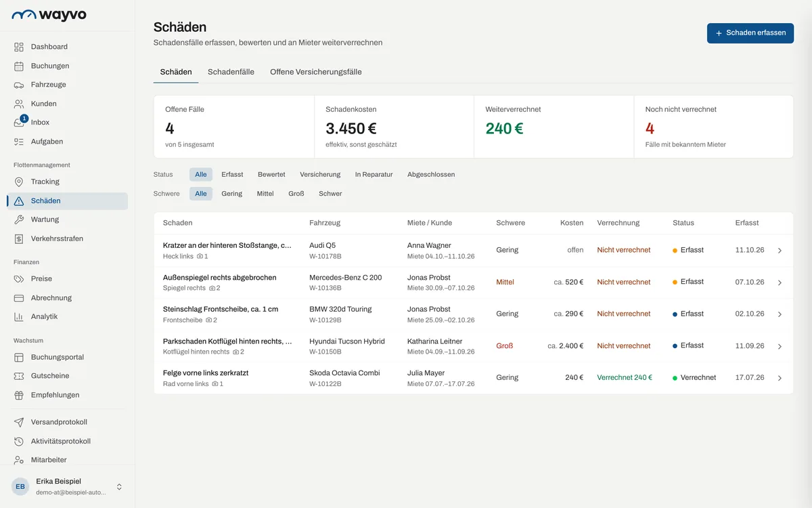
Task: Open chevron for Hyundai Tucson Hybrid row
Action: tap(780, 346)
